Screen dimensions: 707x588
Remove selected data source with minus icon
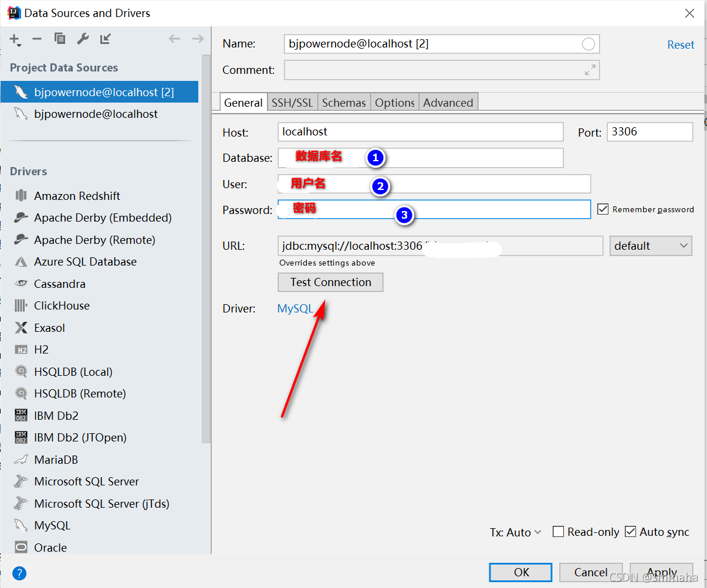coord(37,39)
